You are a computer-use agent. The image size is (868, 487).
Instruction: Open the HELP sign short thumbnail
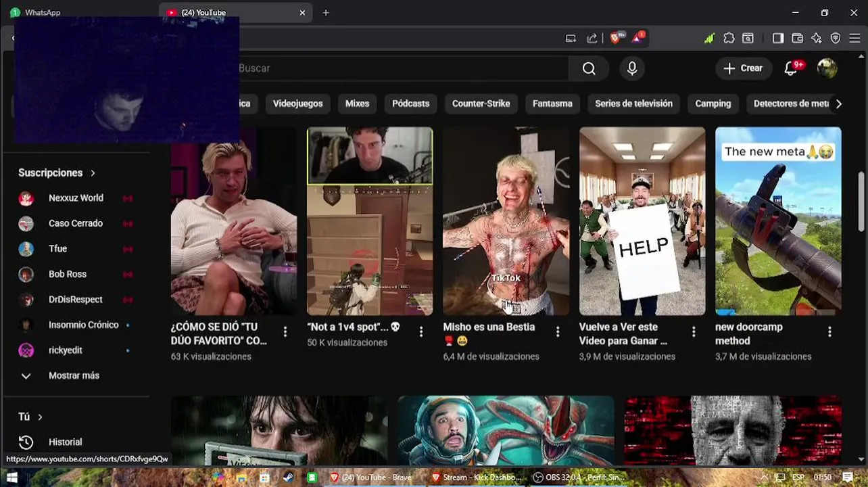click(x=642, y=221)
